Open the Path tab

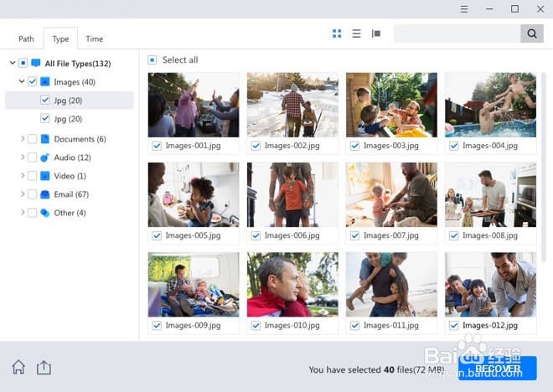(26, 39)
